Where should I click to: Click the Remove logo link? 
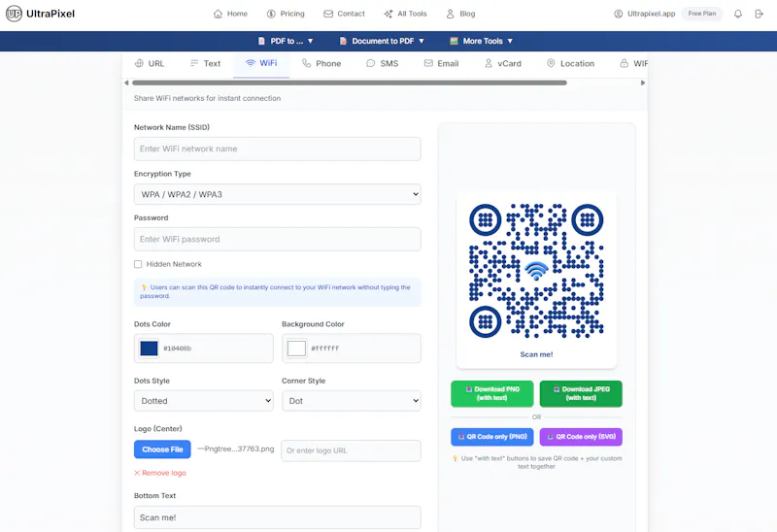pos(160,473)
